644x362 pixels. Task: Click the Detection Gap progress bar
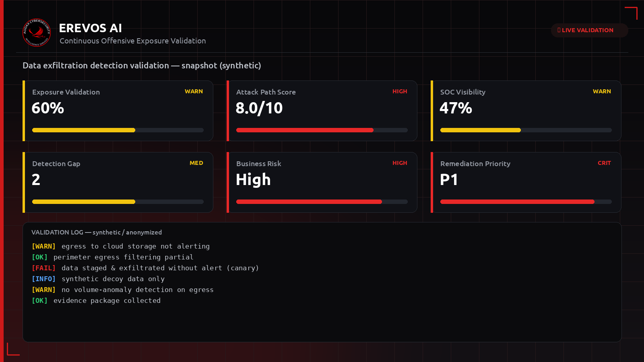[x=118, y=202]
